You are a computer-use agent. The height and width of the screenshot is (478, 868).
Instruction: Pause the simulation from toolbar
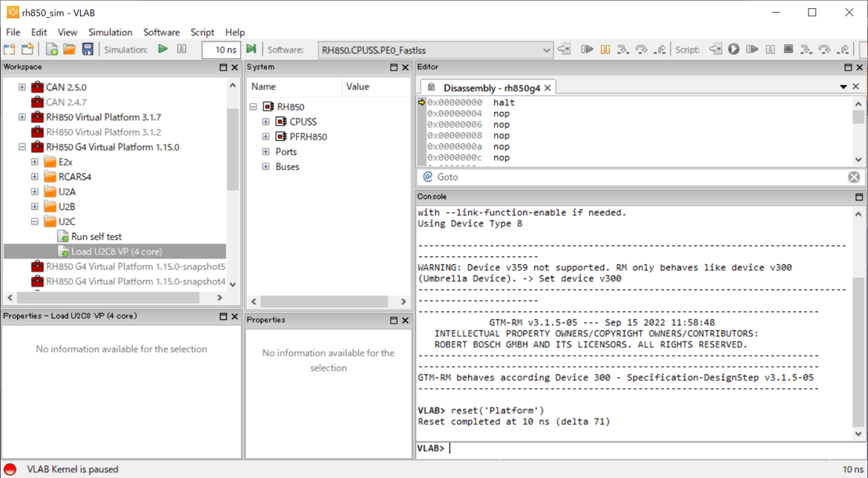pos(182,49)
